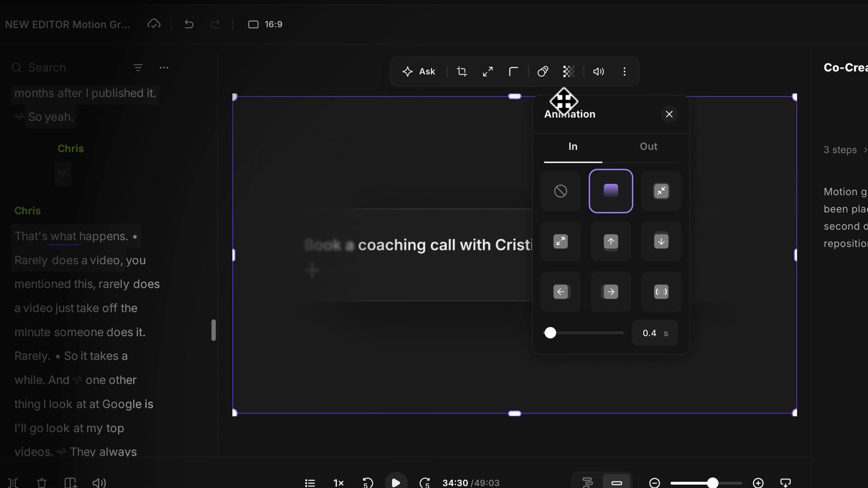Open the animation tool icon
The height and width of the screenshot is (488, 868).
pos(542,72)
